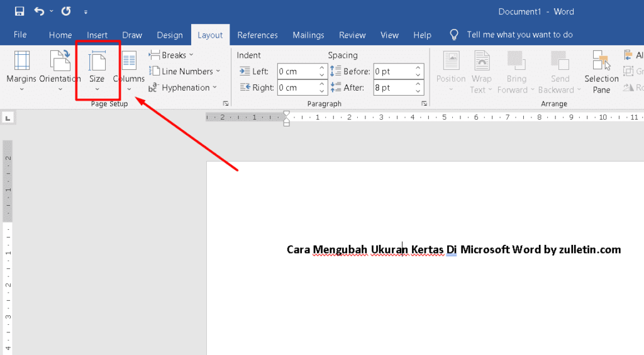
Task: Click the Indent Left value field
Action: 297,72
